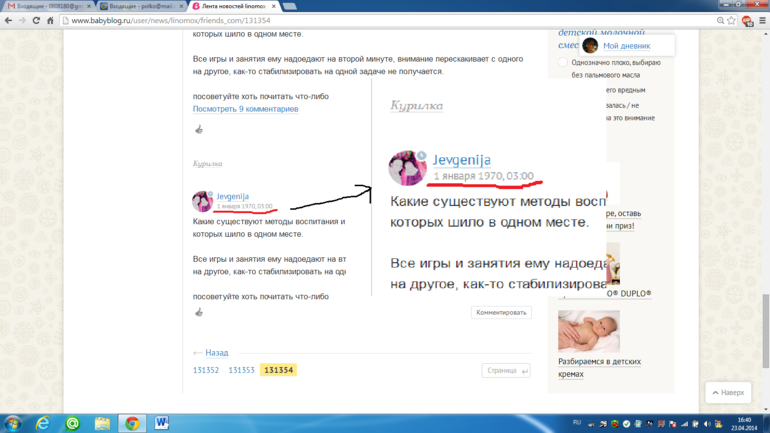Click the 'Комментировать' button

(501, 312)
